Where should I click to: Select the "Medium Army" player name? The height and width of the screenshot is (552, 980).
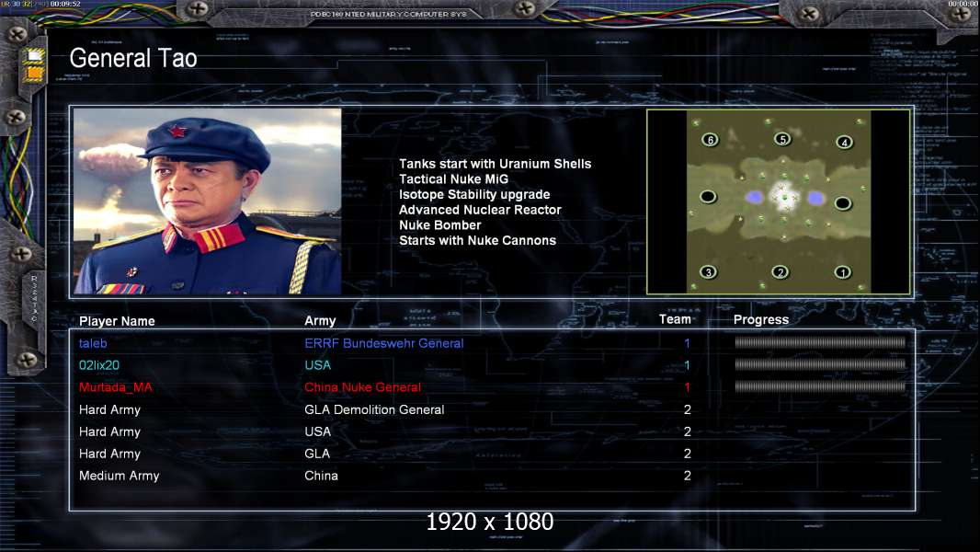[119, 476]
